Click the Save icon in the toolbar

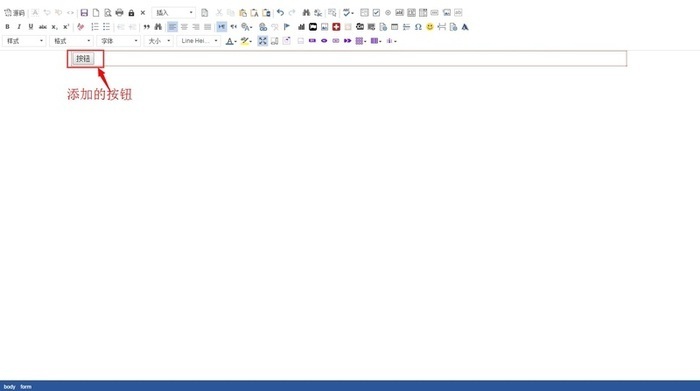tap(84, 12)
